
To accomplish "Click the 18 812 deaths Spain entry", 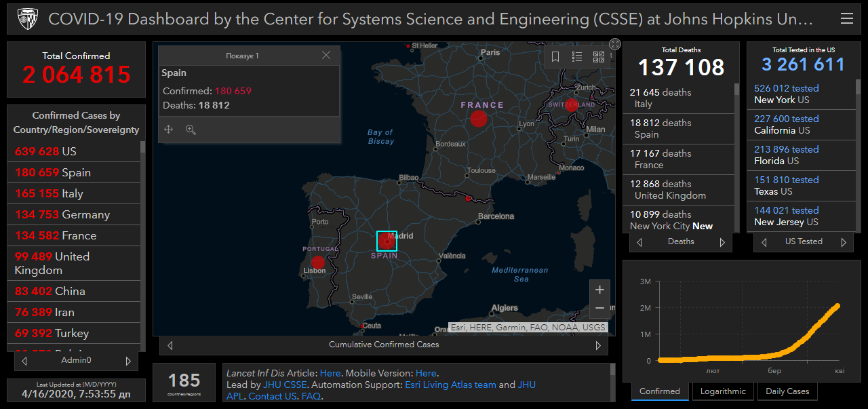I will pos(678,129).
